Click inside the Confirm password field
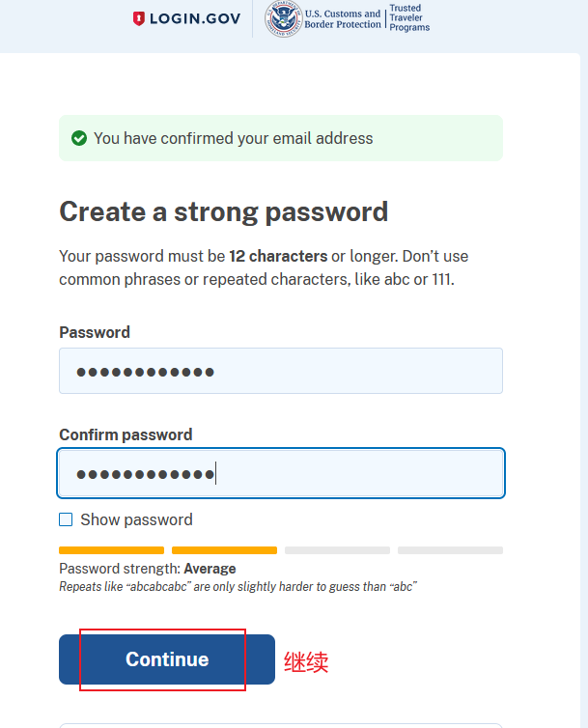 [x=280, y=473]
